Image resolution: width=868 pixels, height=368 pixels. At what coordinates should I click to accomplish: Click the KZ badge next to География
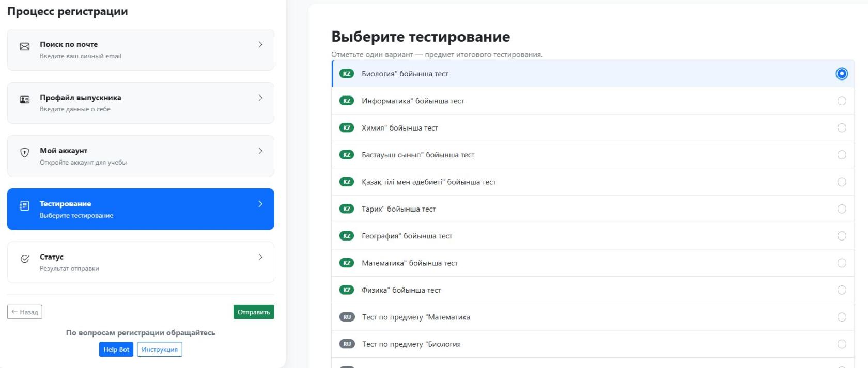pos(347,236)
